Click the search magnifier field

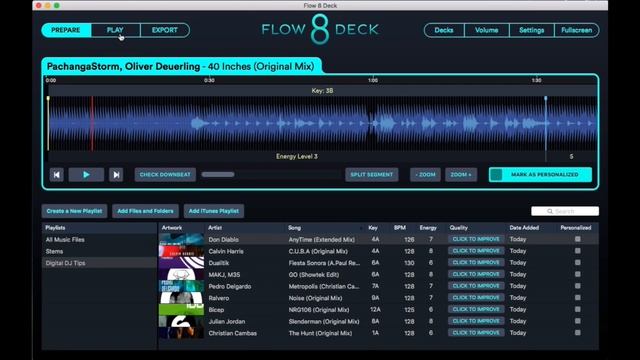pyautogui.click(x=565, y=211)
